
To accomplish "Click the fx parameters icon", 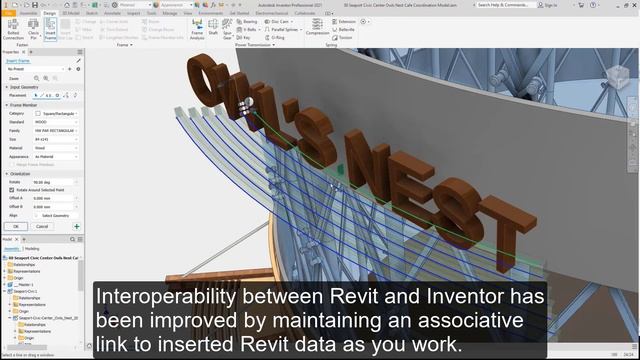I will [213, 5].
